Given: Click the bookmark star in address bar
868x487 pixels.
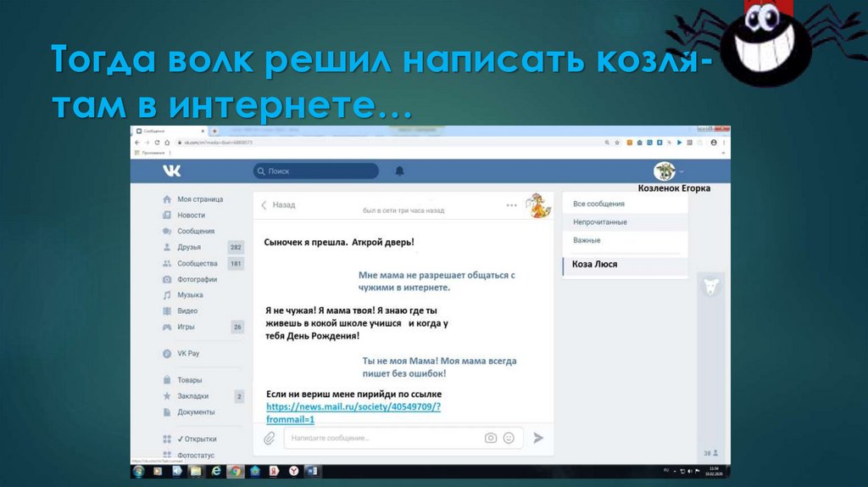Looking at the screenshot, I should point(617,143).
